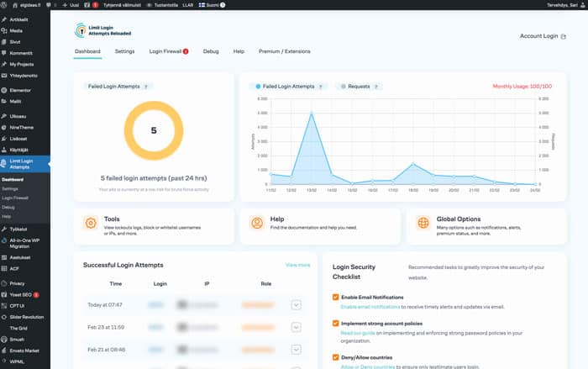This screenshot has height=369, width=588.
Task: Open Smush menu in sidebar
Action: [x=17, y=340]
